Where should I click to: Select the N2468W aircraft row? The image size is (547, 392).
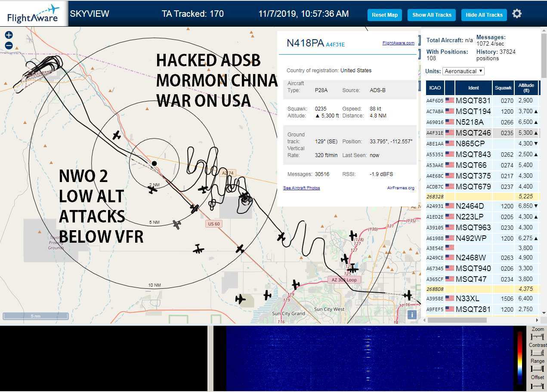(482, 258)
